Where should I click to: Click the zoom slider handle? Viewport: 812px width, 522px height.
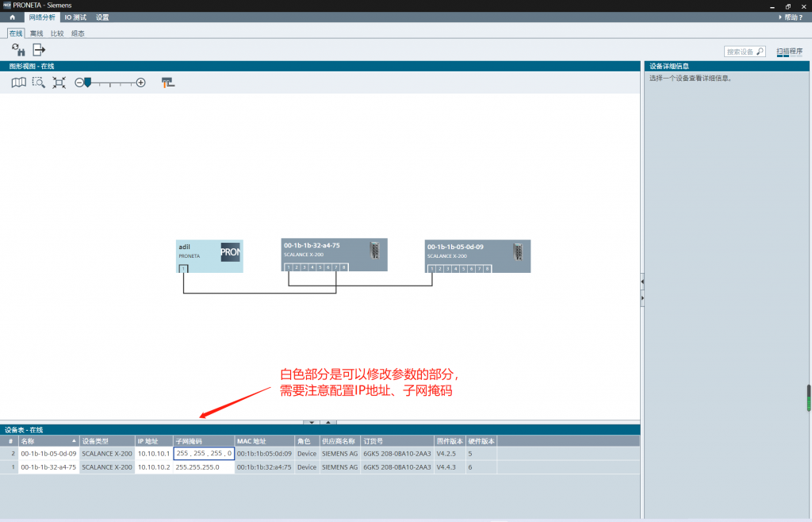point(88,83)
